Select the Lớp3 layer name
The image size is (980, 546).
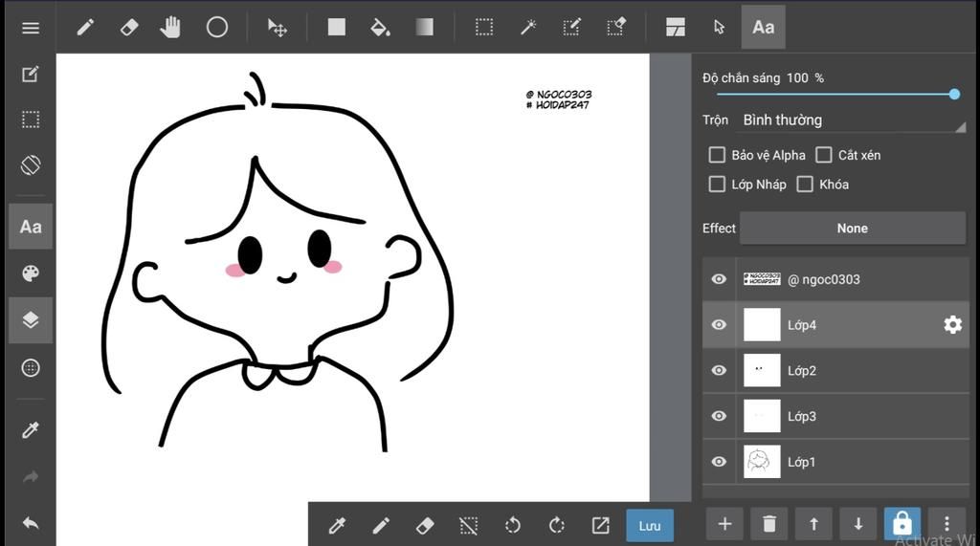click(802, 417)
